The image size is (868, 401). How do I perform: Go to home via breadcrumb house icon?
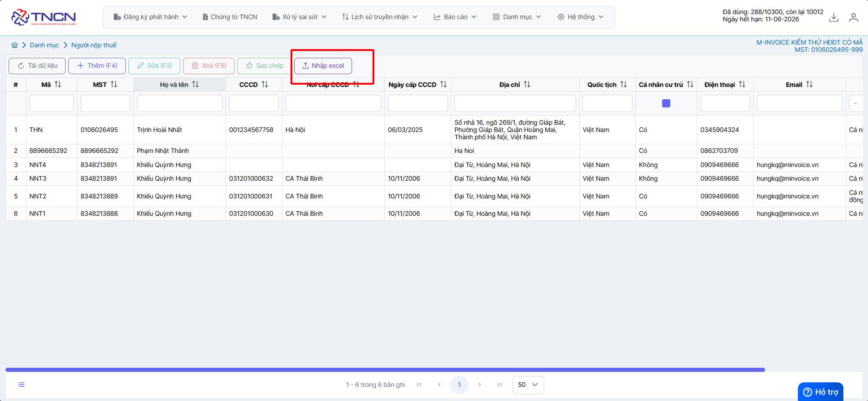pyautogui.click(x=15, y=45)
